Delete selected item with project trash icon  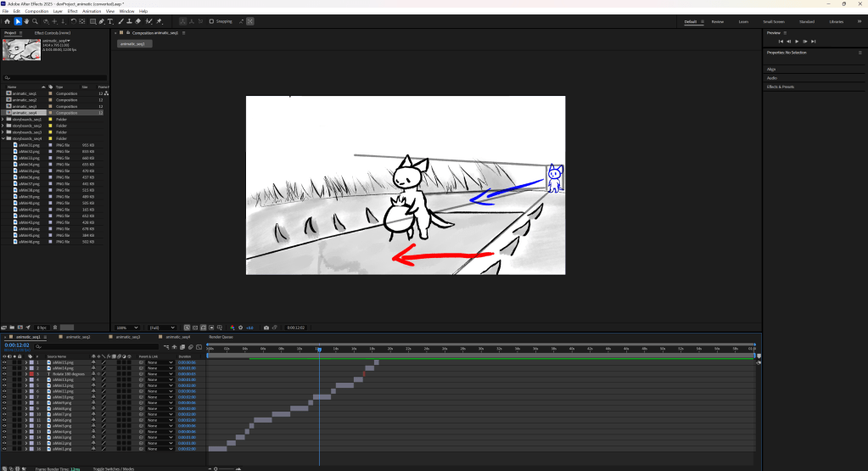tap(55, 328)
